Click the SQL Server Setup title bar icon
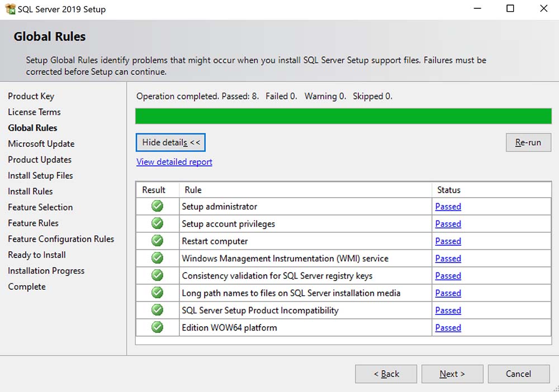This screenshot has width=559, height=392. click(x=10, y=9)
